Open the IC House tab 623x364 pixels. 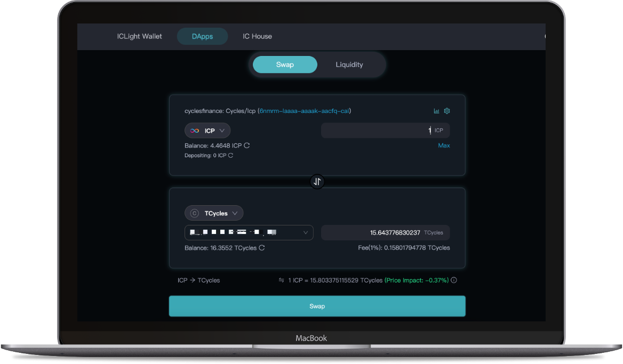tap(258, 37)
